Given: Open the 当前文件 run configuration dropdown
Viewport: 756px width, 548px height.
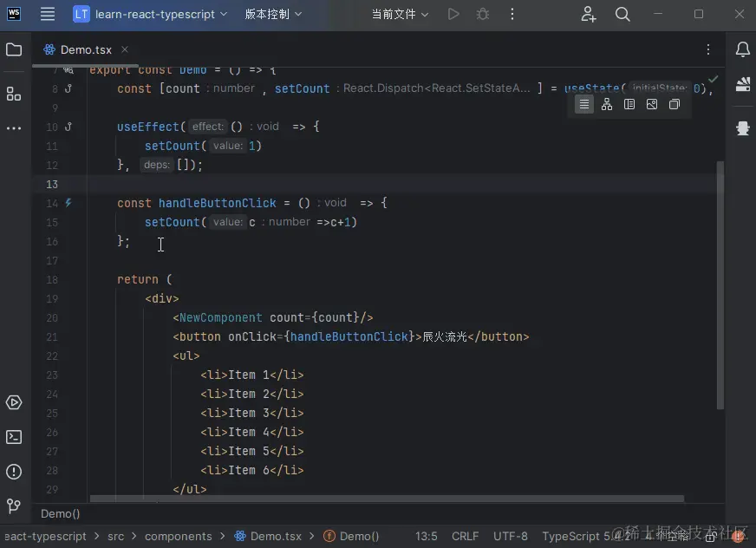Looking at the screenshot, I should 400,14.
